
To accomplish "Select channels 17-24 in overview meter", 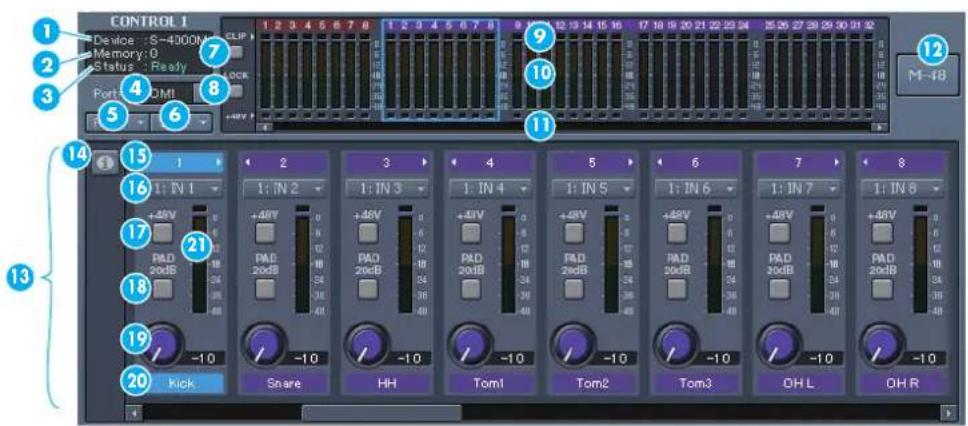I will 693,70.
